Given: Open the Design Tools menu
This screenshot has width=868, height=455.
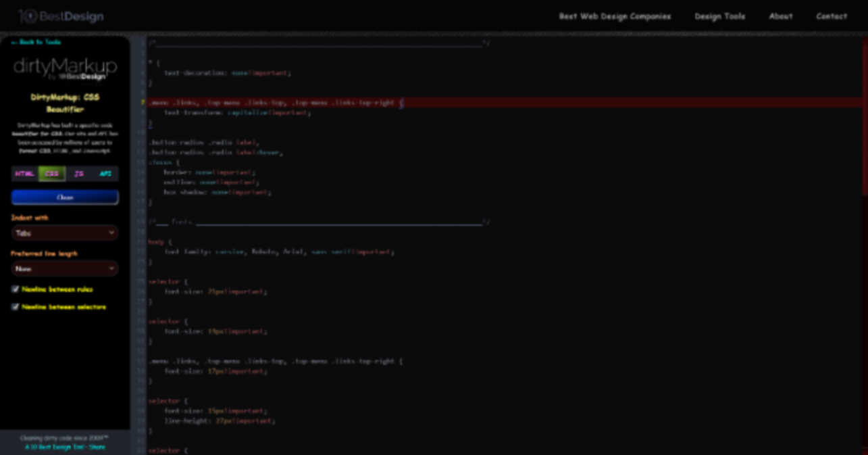Looking at the screenshot, I should coord(720,16).
